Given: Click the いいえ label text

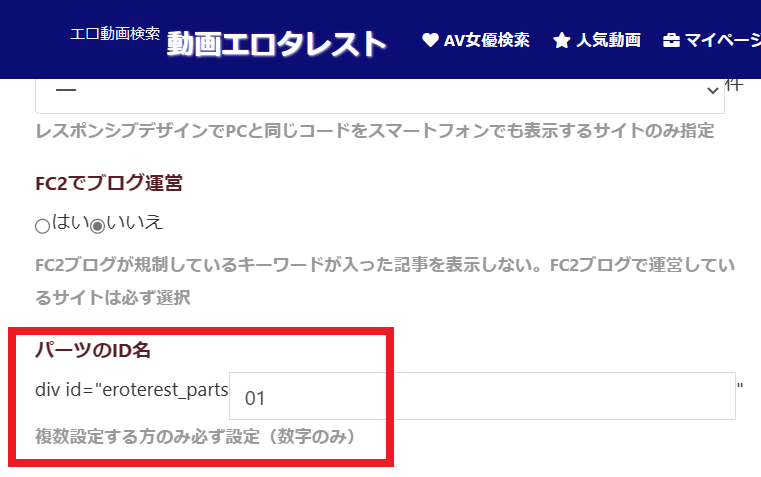Looking at the screenshot, I should tap(134, 223).
